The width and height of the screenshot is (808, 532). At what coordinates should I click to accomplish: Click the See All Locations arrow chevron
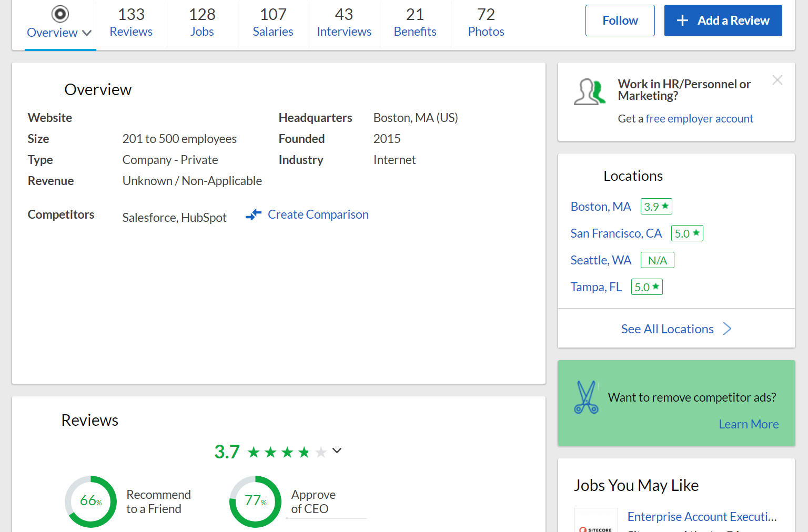point(728,329)
